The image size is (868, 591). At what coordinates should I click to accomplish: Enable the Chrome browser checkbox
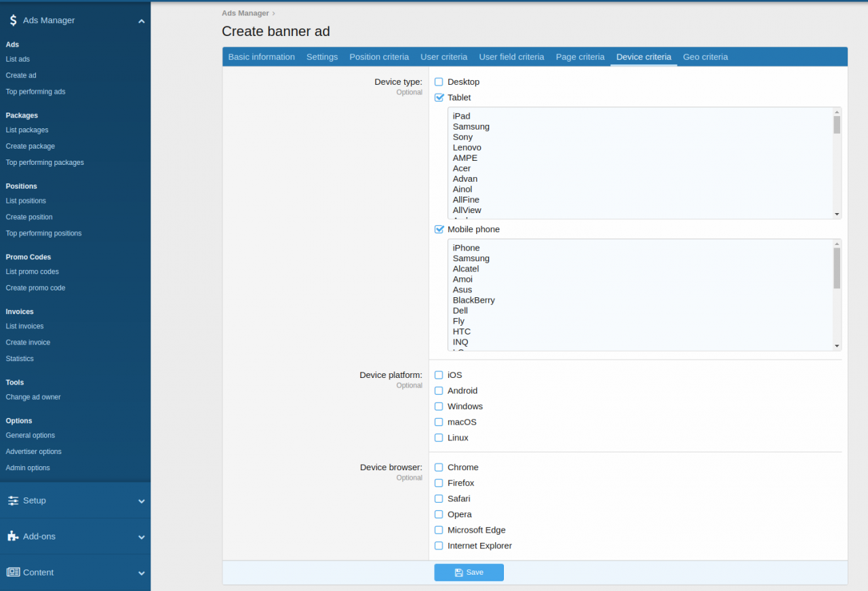coord(438,467)
